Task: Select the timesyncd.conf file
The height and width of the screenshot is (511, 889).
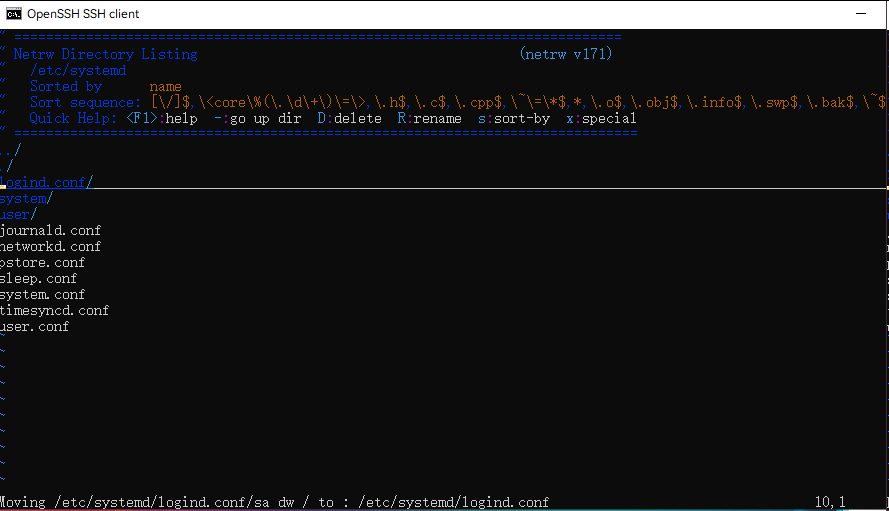Action: [x=54, y=310]
